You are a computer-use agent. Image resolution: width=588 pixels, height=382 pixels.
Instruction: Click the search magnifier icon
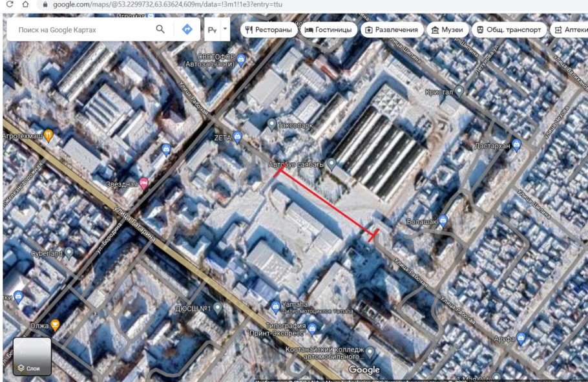tap(160, 30)
